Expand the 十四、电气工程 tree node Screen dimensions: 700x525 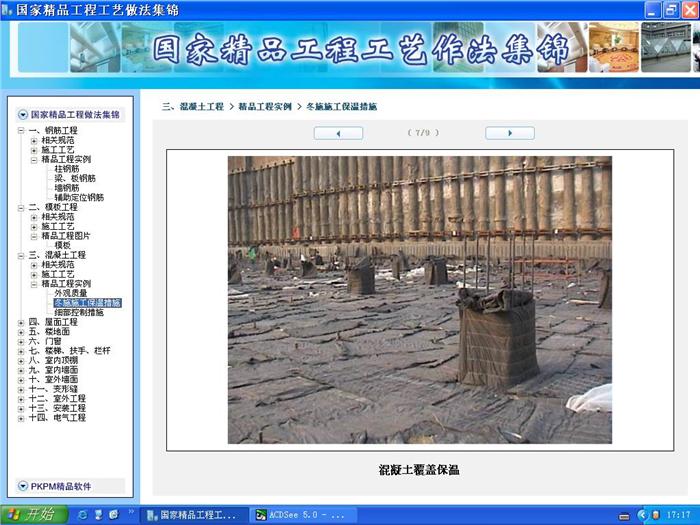(22, 418)
